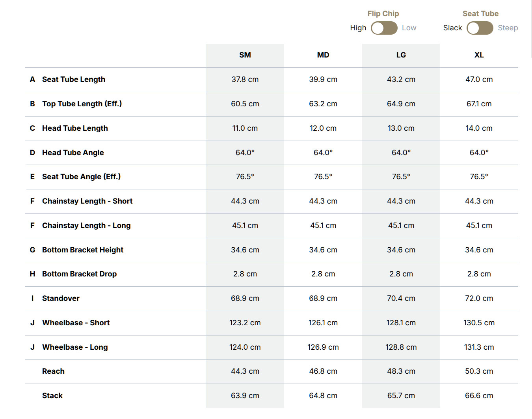Image resolution: width=532 pixels, height=419 pixels.
Task: Click the Chainstay Length - Short row label
Action: click(87, 201)
